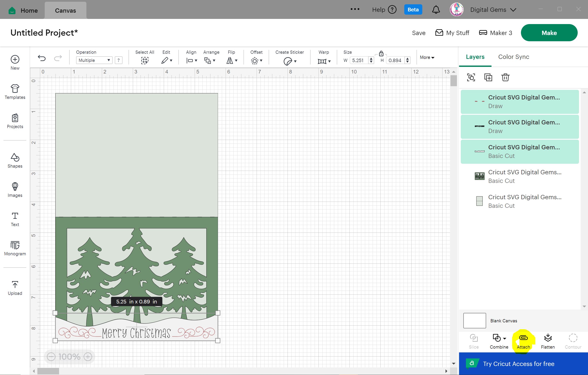This screenshot has height=375, width=588.
Task: Switch to the Color Sync tab
Action: click(513, 57)
